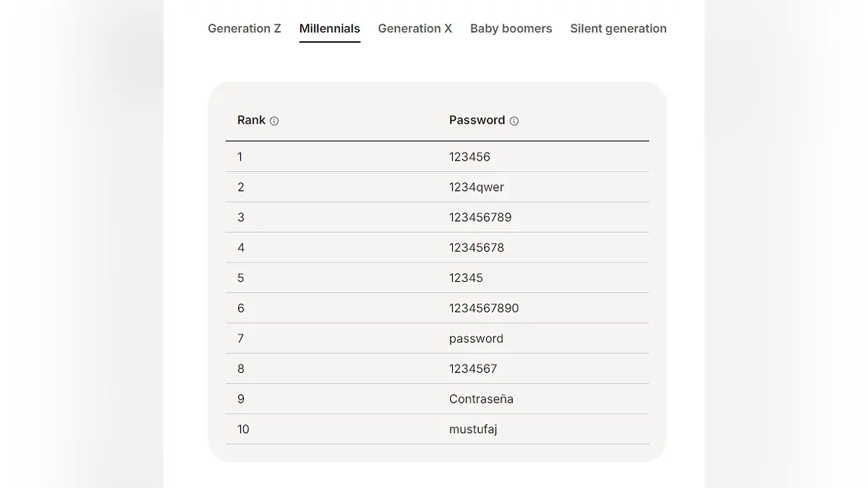Click the Contraseña password entry
The image size is (868, 488).
pos(481,399)
